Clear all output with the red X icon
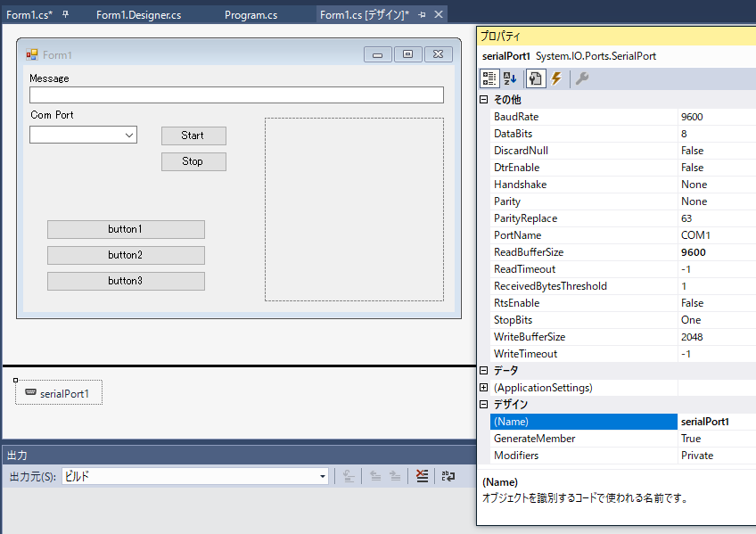This screenshot has height=534, width=756. tap(422, 476)
